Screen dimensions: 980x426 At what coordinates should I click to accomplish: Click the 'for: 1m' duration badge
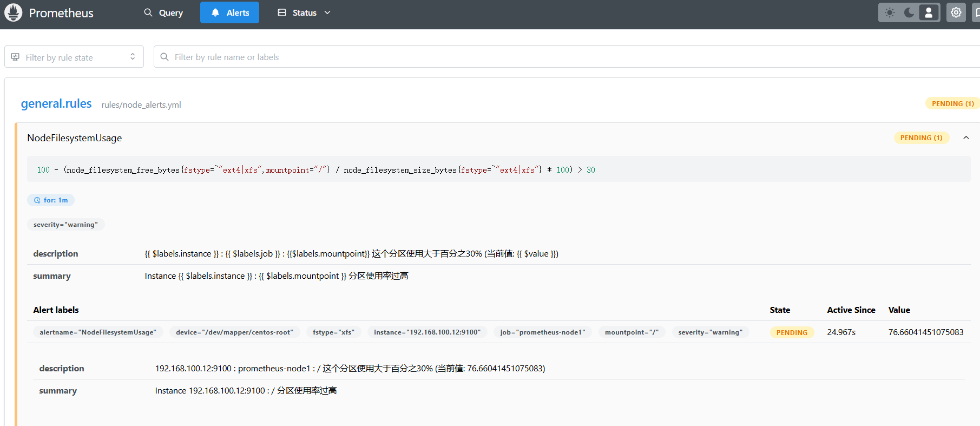(x=51, y=200)
